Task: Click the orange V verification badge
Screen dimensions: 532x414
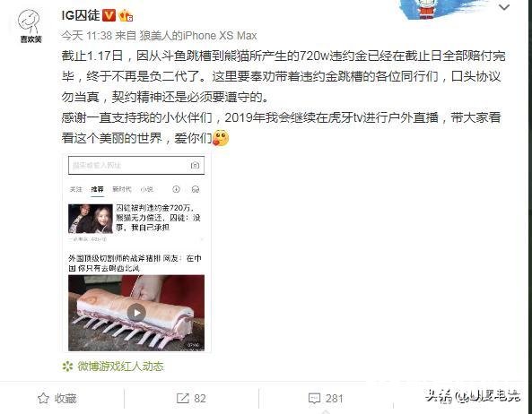Action: coord(109,15)
